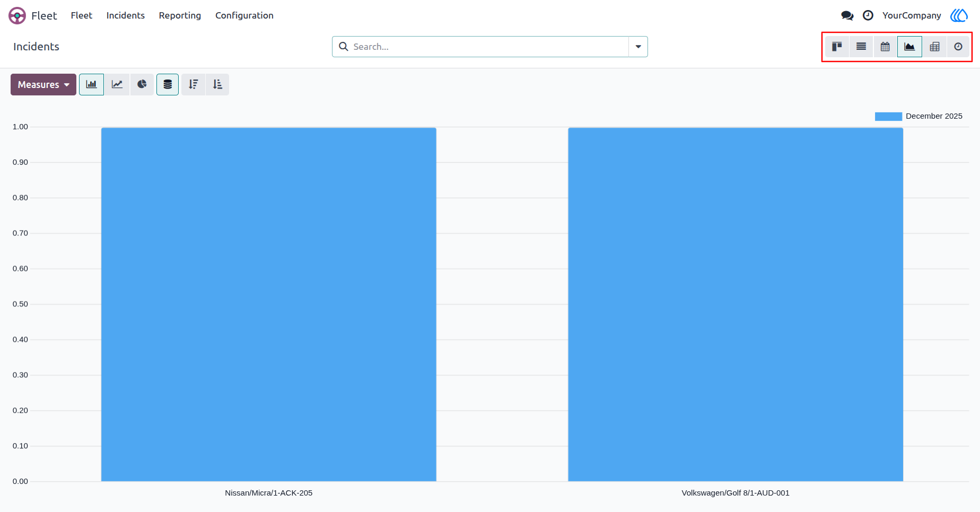980x512 pixels.
Task: Click the December 2025 legend label
Action: 934,116
